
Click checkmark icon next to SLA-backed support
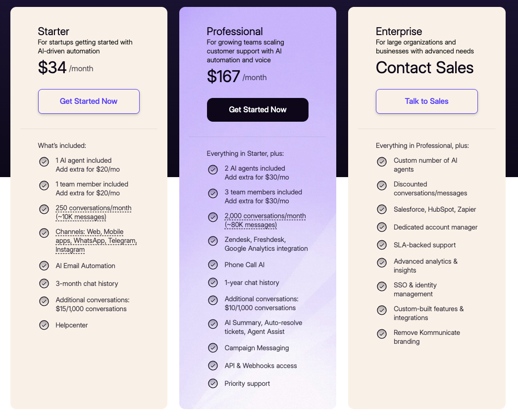pos(382,245)
